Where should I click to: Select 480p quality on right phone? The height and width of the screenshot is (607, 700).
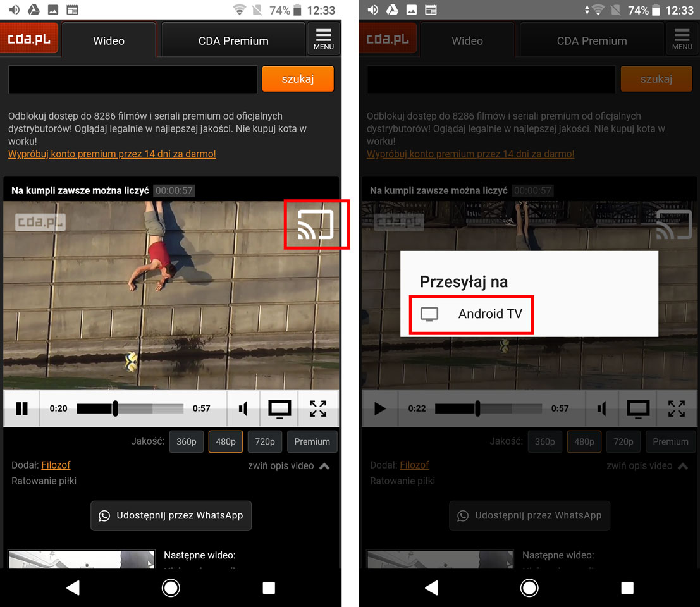(584, 441)
